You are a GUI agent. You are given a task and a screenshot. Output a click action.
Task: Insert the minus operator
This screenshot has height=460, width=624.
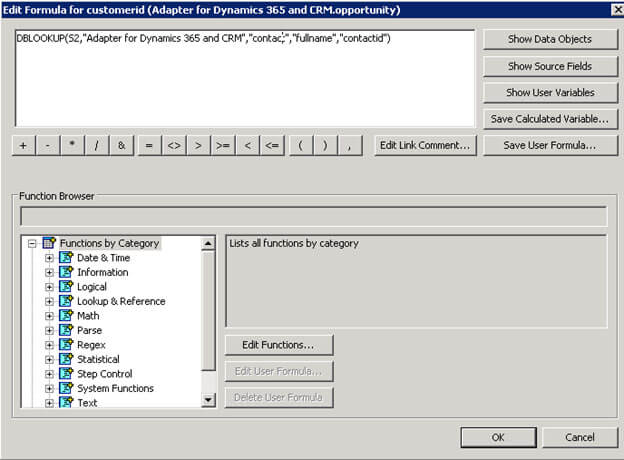tap(48, 146)
